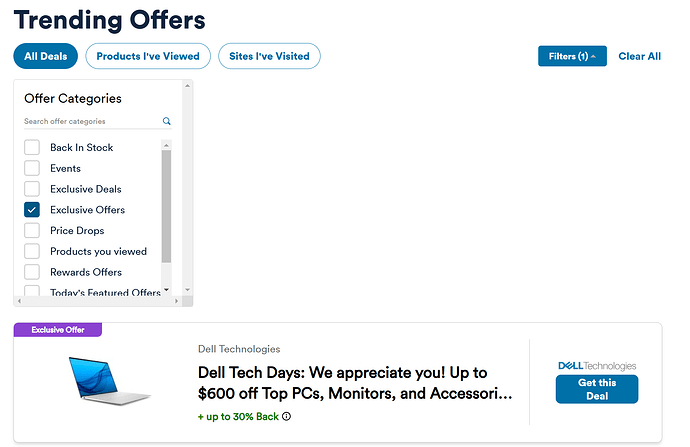Click the Exclusive Offer purple badge
690x447 pixels.
tap(58, 329)
